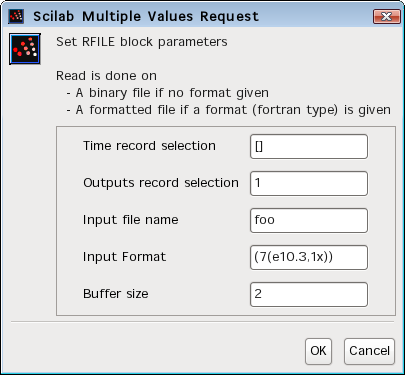Focus the Outputs record selection field
Screen dimensions: 405x375
point(309,183)
